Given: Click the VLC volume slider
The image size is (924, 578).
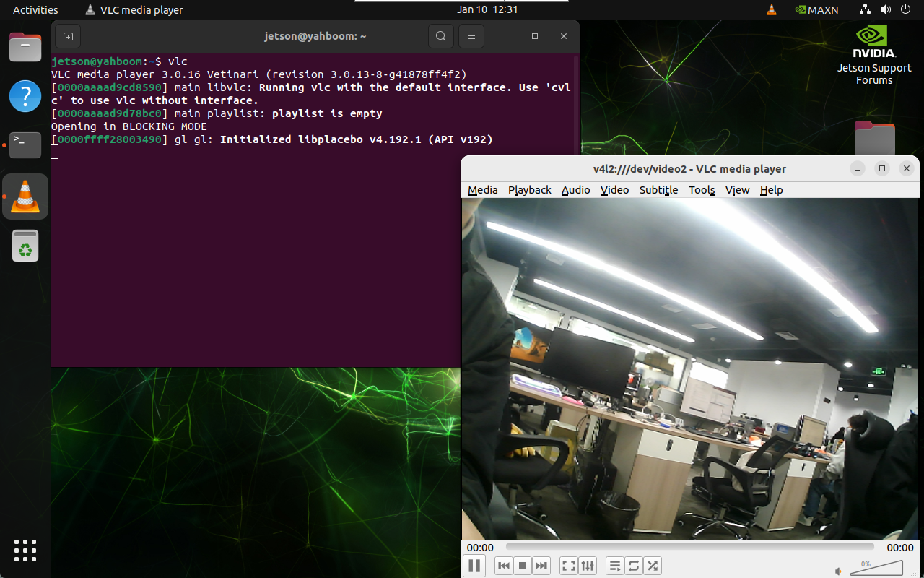Looking at the screenshot, I should [877, 569].
